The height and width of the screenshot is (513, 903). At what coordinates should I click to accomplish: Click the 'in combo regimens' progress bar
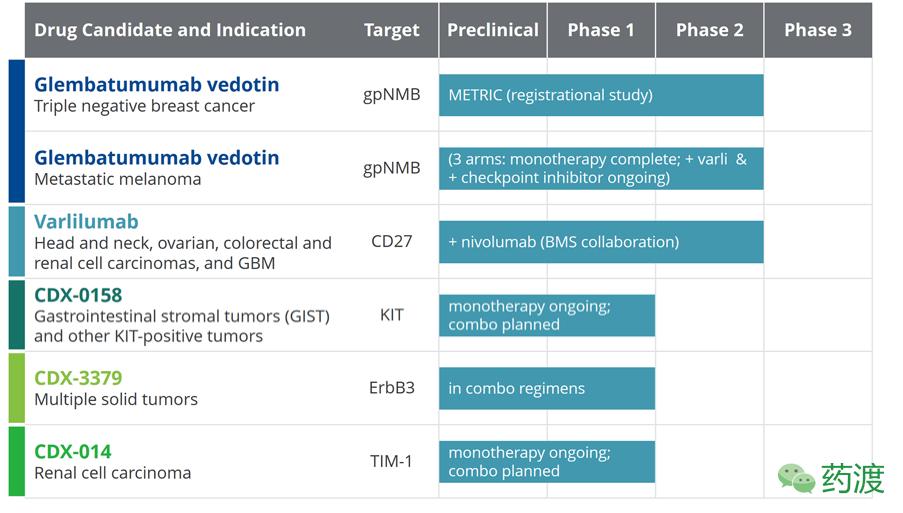pos(547,388)
